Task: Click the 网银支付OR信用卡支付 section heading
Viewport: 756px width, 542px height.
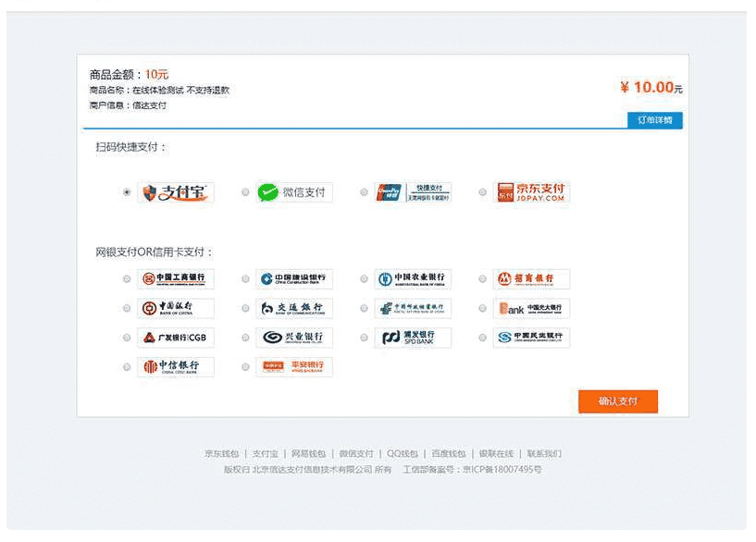Action: (x=155, y=252)
